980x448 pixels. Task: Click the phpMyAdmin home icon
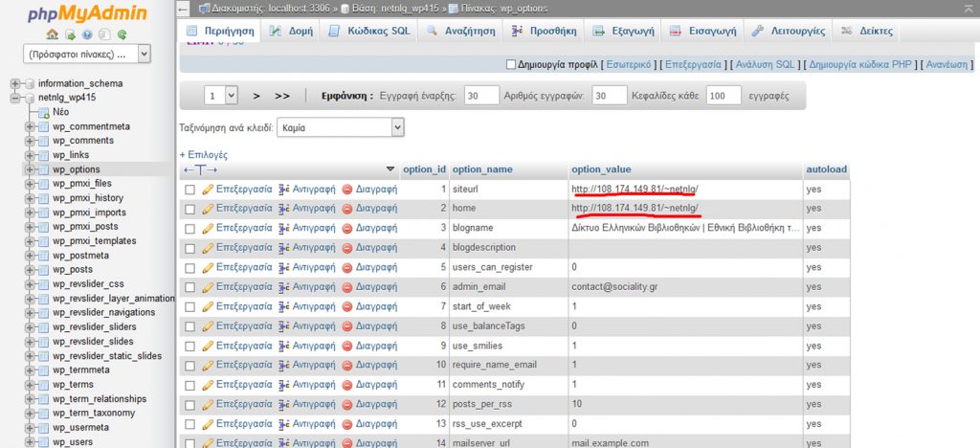click(53, 33)
